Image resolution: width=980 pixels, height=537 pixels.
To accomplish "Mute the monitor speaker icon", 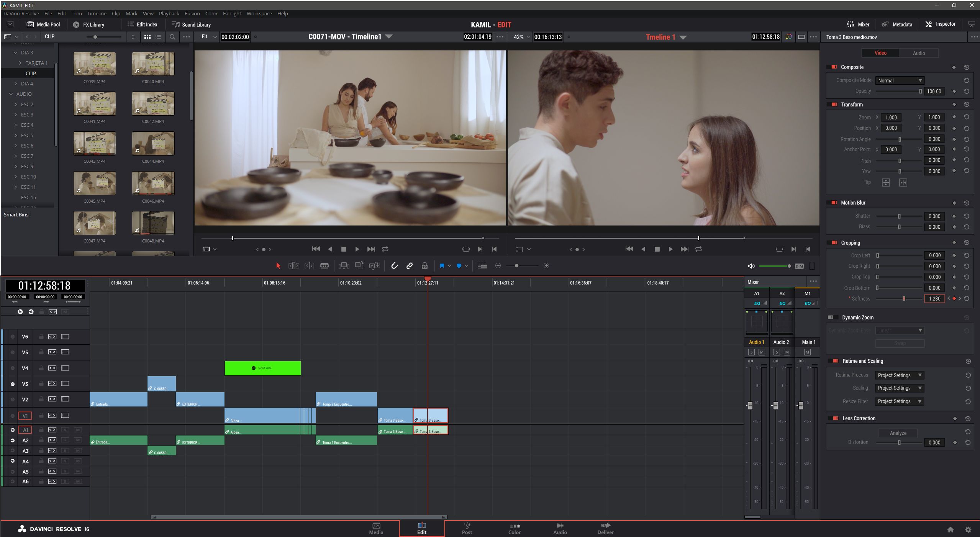I will [x=751, y=266].
